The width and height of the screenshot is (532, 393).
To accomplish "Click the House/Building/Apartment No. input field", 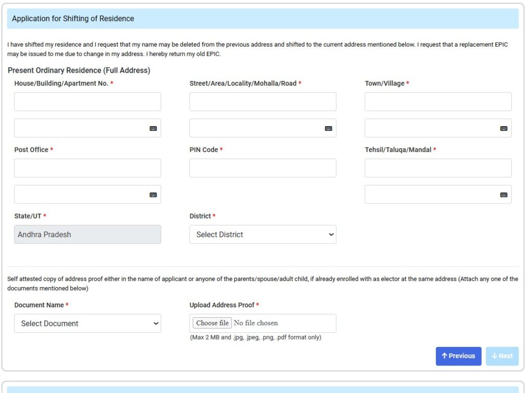I will (87, 101).
